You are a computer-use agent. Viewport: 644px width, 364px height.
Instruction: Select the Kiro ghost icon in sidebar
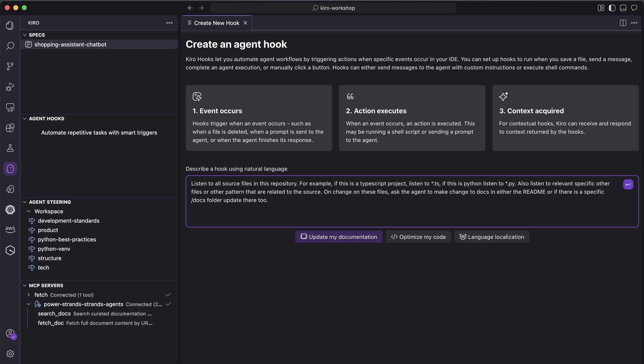[x=10, y=169]
